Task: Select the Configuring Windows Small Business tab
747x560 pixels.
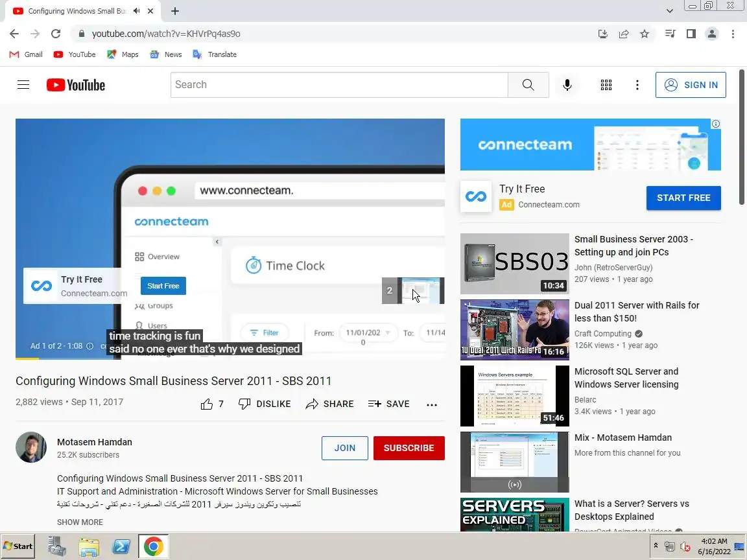Action: click(x=77, y=11)
